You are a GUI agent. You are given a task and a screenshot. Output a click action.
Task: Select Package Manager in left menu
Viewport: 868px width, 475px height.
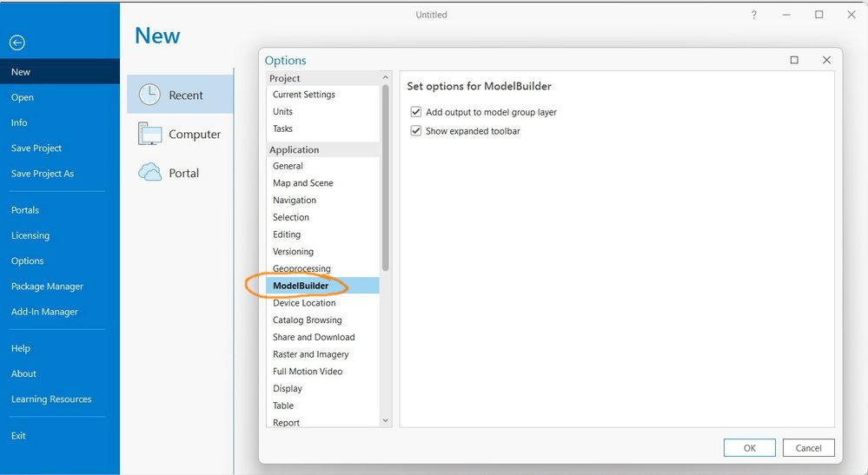[47, 287]
